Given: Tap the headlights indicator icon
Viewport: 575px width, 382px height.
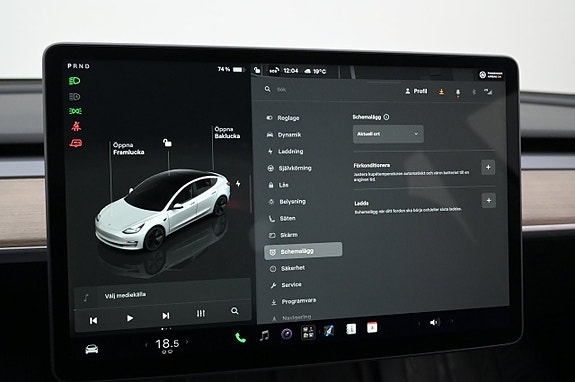Looking at the screenshot, I should (74, 81).
